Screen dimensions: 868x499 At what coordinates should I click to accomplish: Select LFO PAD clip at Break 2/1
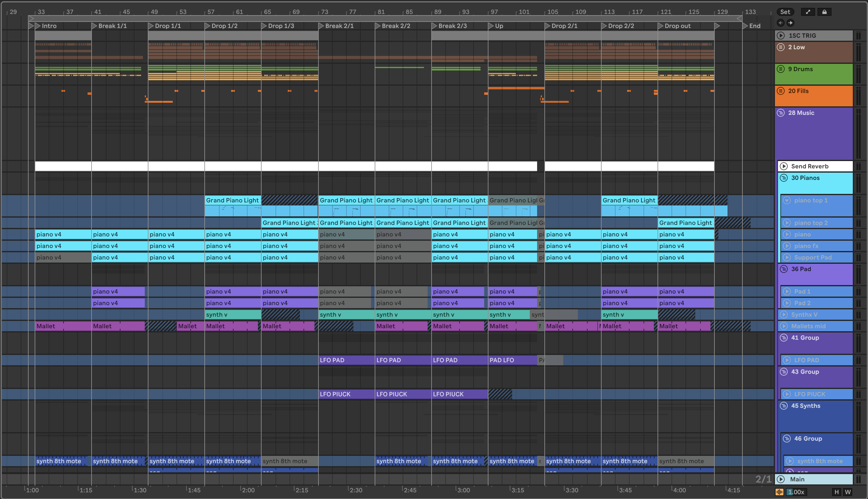click(x=346, y=360)
